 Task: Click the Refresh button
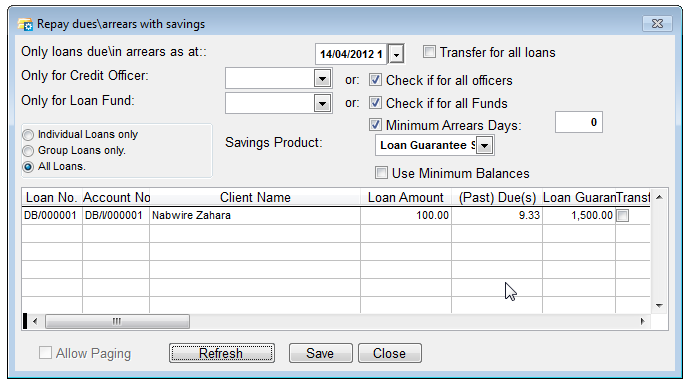tap(222, 353)
